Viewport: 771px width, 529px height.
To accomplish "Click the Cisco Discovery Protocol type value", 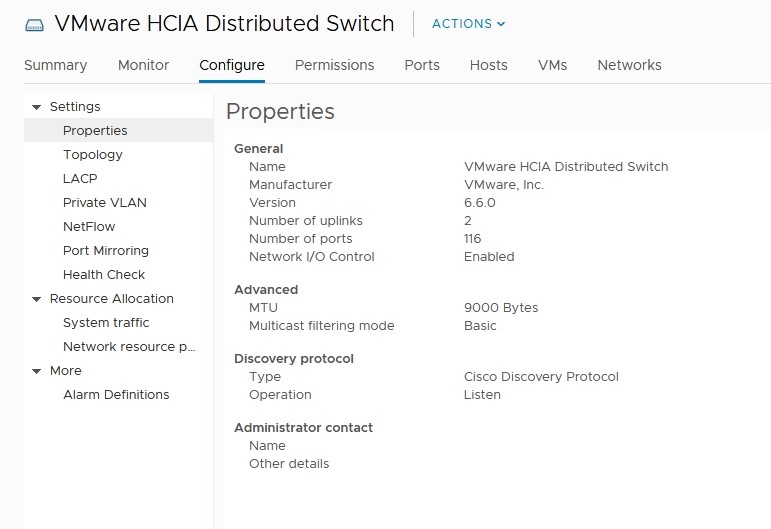I will tap(541, 377).
